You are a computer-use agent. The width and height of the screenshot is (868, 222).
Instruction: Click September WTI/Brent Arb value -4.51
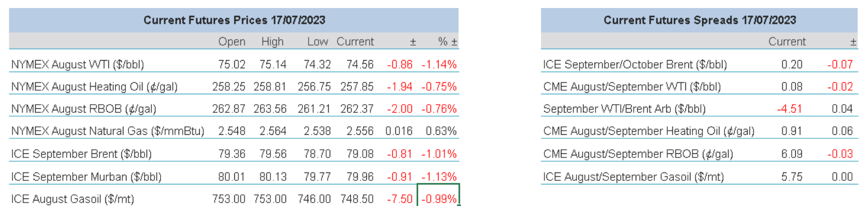coord(790,109)
